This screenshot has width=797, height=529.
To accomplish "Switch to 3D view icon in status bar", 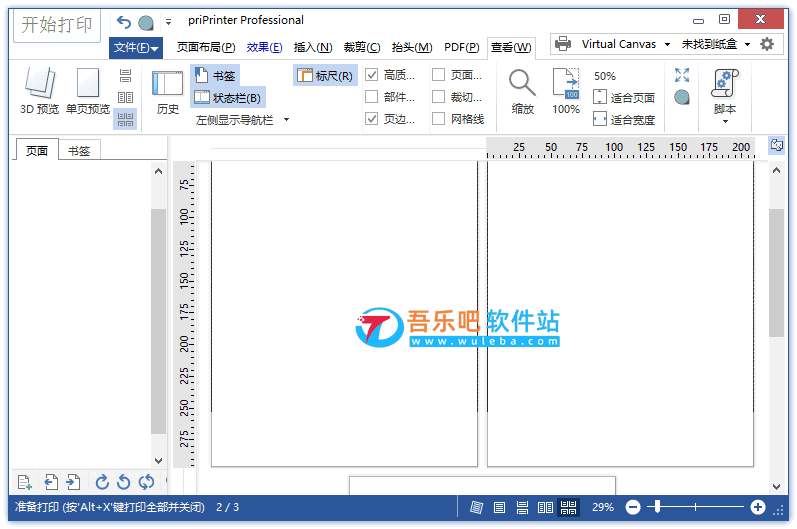I will 476,507.
